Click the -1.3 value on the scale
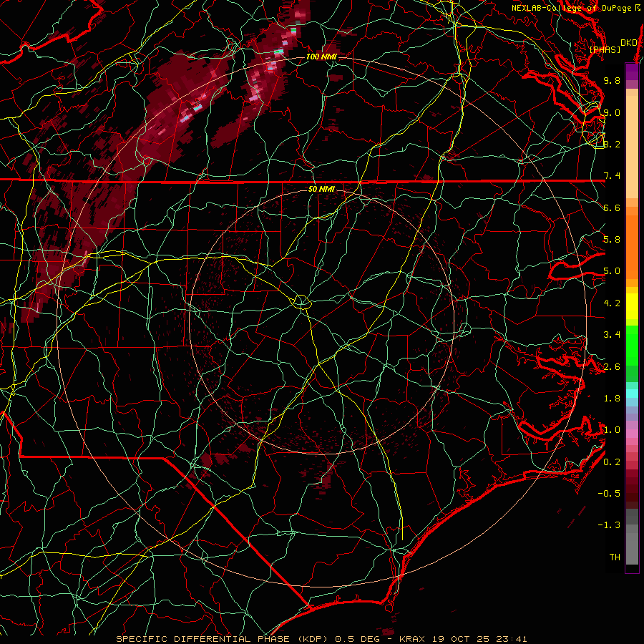This screenshot has height=644, width=644. click(x=609, y=525)
